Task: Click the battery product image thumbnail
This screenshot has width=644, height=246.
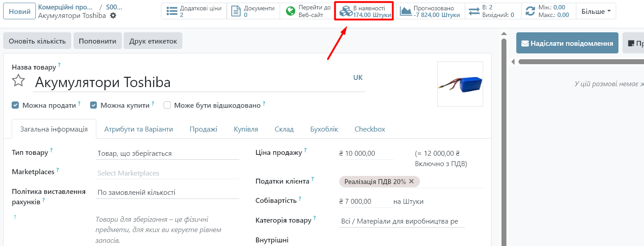Action: click(x=460, y=84)
